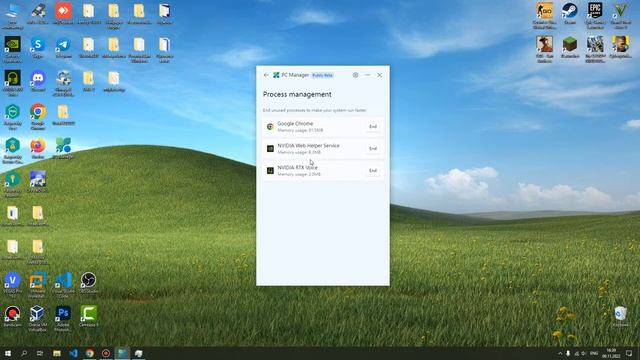This screenshot has height=360, width=640.
Task: Open Windows Start menu
Action: [7, 353]
